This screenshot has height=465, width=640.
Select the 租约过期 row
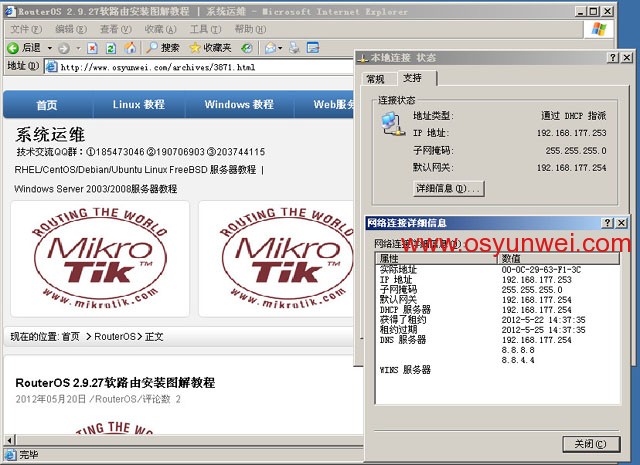[x=497, y=329]
